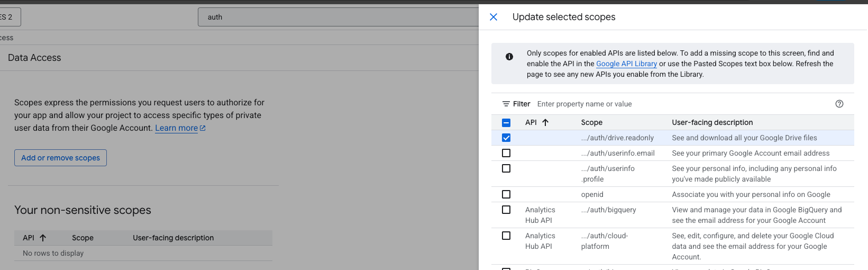Open the Google API Library link
The height and width of the screenshot is (270, 868).
[x=626, y=64]
